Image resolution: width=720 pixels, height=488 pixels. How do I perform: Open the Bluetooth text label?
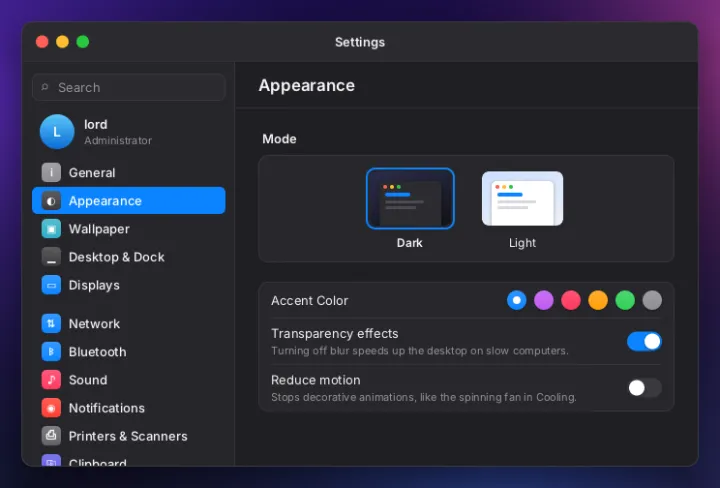point(97,352)
